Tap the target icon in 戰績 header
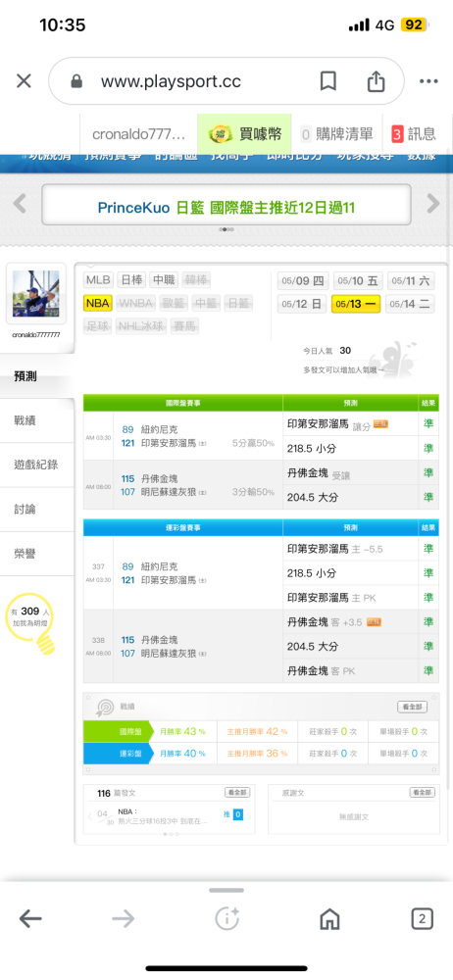The height and width of the screenshot is (980, 453). point(104,707)
